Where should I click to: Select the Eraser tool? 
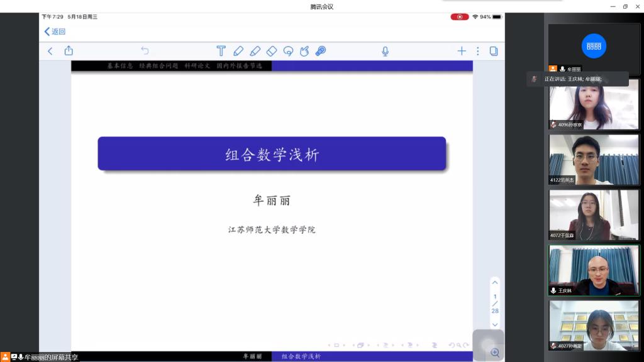(x=272, y=51)
